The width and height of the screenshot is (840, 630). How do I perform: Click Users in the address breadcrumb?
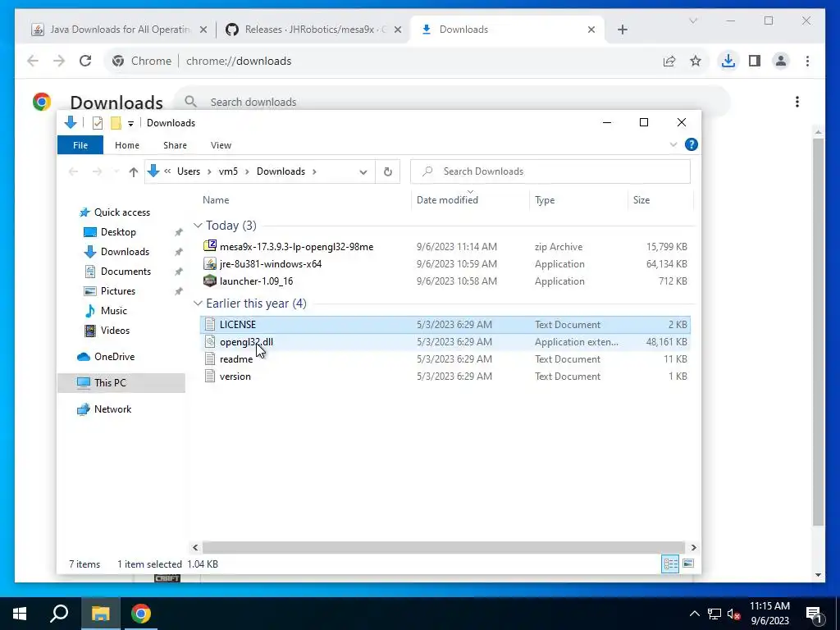tap(189, 171)
